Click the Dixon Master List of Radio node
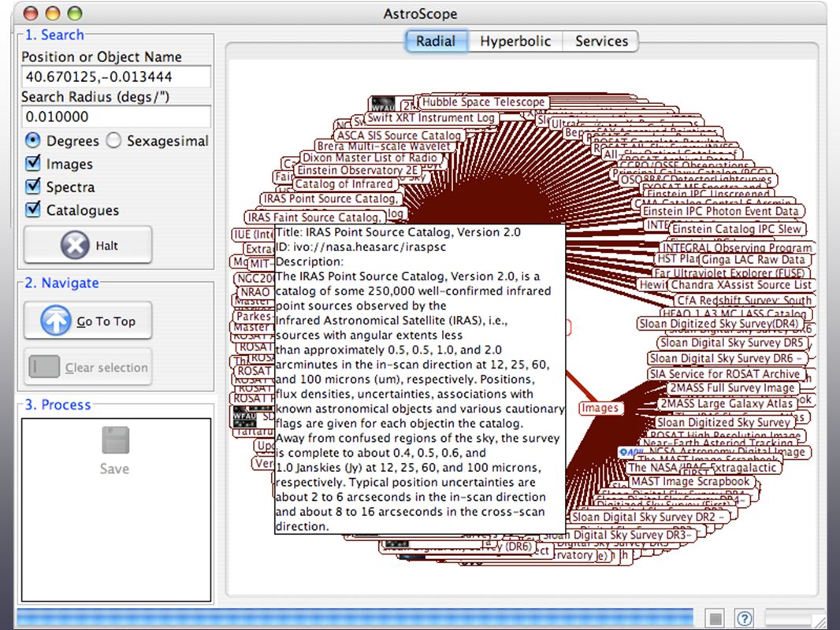This screenshot has height=630, width=840. (x=370, y=157)
